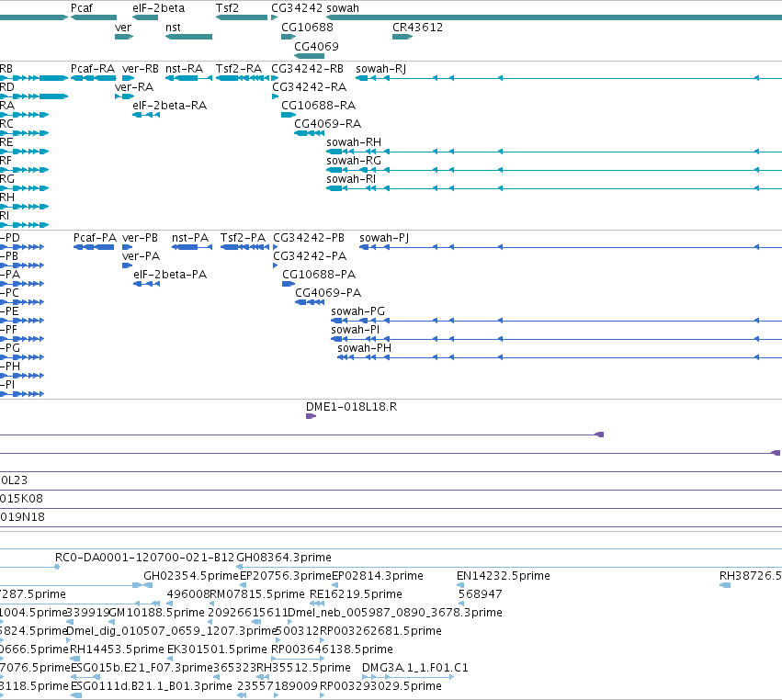Viewport: 782px width, 700px height.
Task: Click the 0L23 clone label
Action: point(14,480)
